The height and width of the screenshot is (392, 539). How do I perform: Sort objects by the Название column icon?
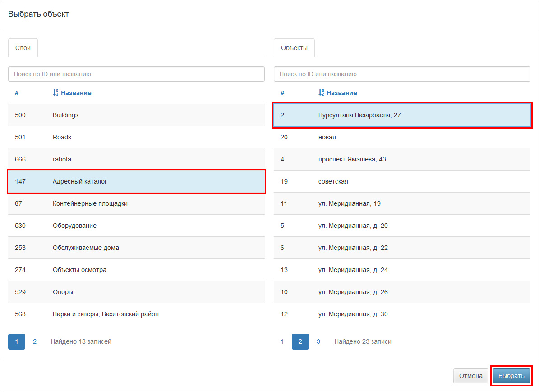coord(322,93)
